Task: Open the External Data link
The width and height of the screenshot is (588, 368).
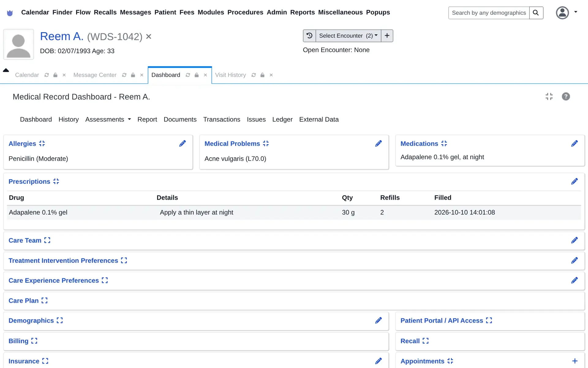Action: click(x=319, y=119)
